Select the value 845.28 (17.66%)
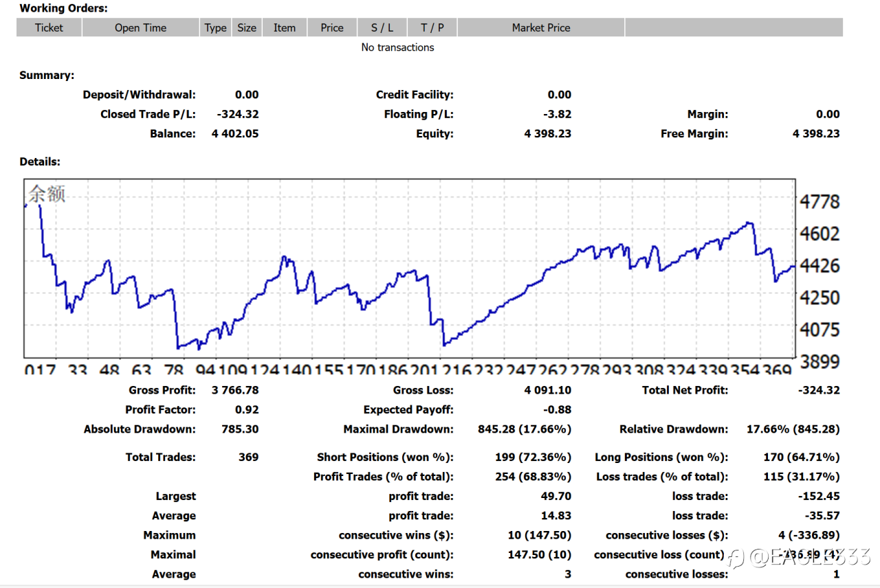 tap(525, 429)
